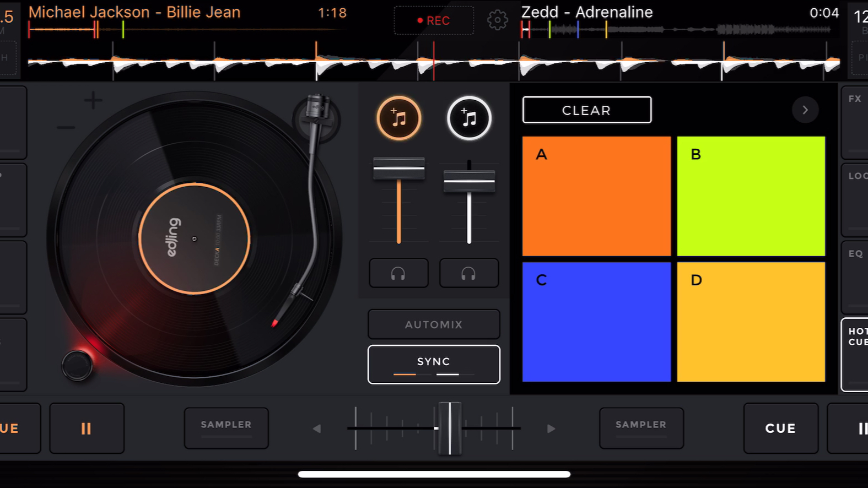868x488 pixels.
Task: Click the crossfader handle
Action: coord(450,428)
